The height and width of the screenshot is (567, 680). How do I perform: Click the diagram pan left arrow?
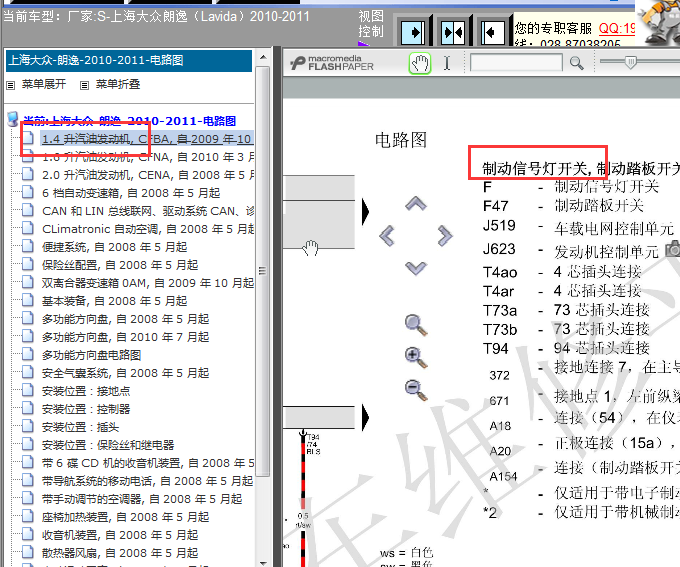387,236
